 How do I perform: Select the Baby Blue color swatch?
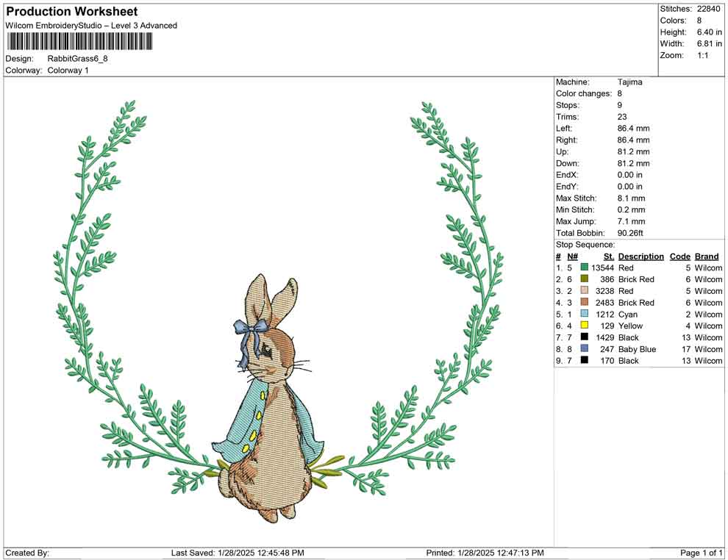(x=585, y=349)
